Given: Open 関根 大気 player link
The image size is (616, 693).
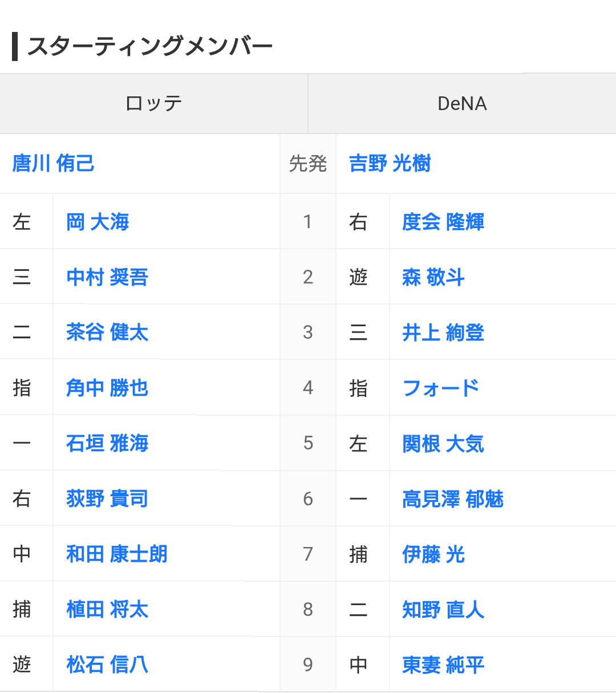Looking at the screenshot, I should pyautogui.click(x=443, y=443).
